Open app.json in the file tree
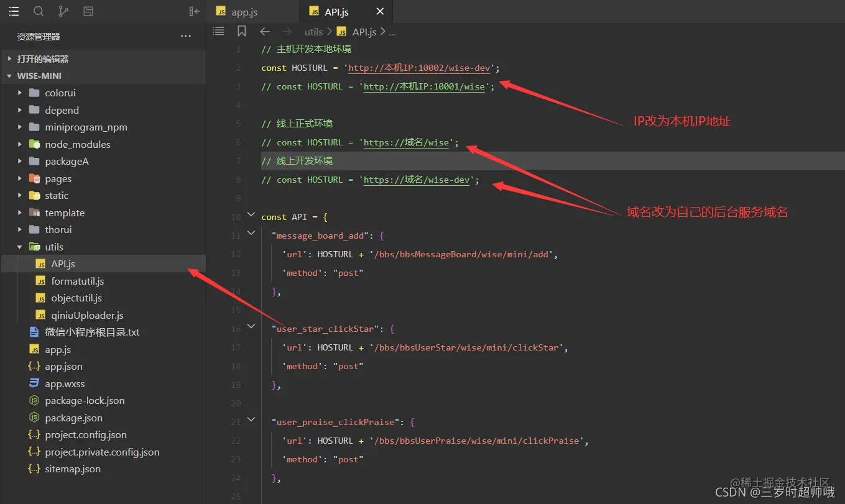The image size is (845, 504). [x=103, y=367]
